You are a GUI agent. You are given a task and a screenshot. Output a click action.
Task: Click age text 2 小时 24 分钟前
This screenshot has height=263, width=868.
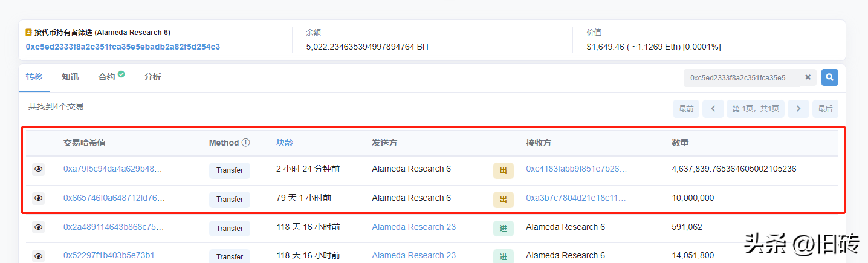tap(308, 169)
